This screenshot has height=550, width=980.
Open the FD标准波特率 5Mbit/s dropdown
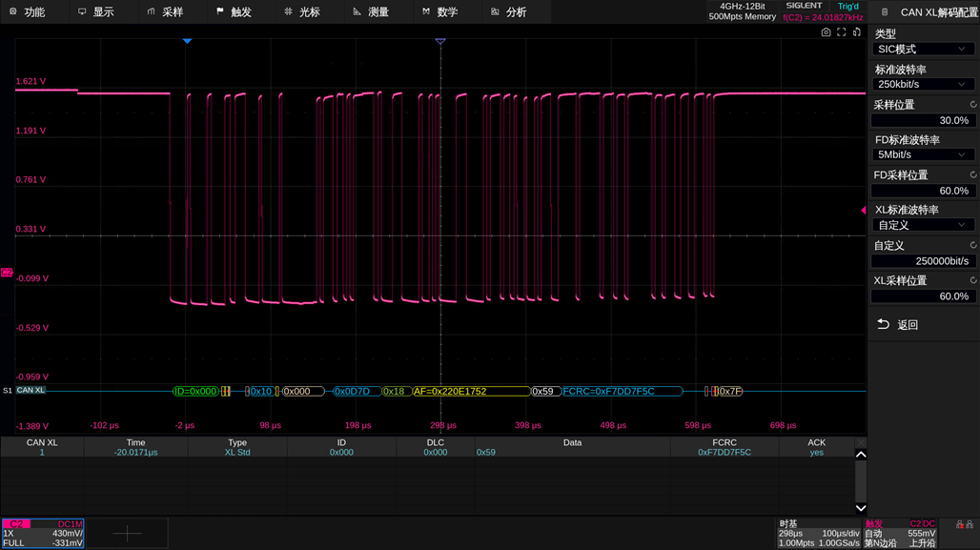pyautogui.click(x=923, y=154)
